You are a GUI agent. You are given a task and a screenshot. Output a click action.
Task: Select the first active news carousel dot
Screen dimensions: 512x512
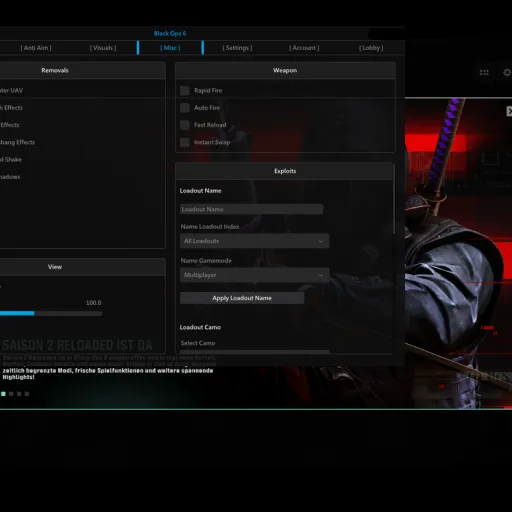(3, 394)
